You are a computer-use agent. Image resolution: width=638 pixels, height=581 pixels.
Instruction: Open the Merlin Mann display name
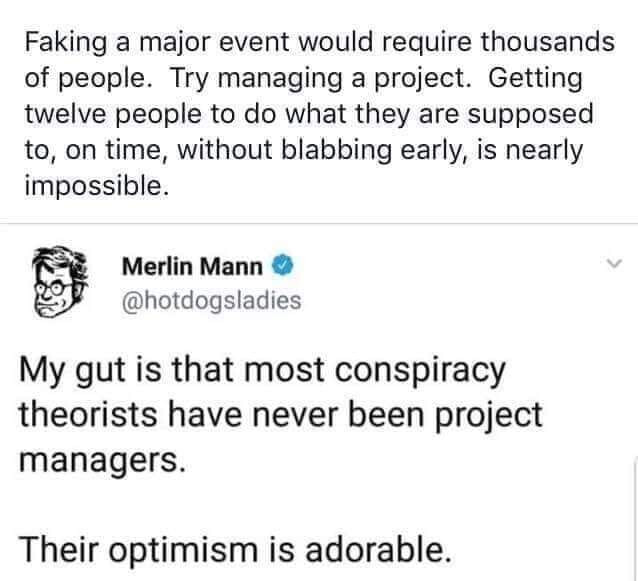click(x=193, y=267)
